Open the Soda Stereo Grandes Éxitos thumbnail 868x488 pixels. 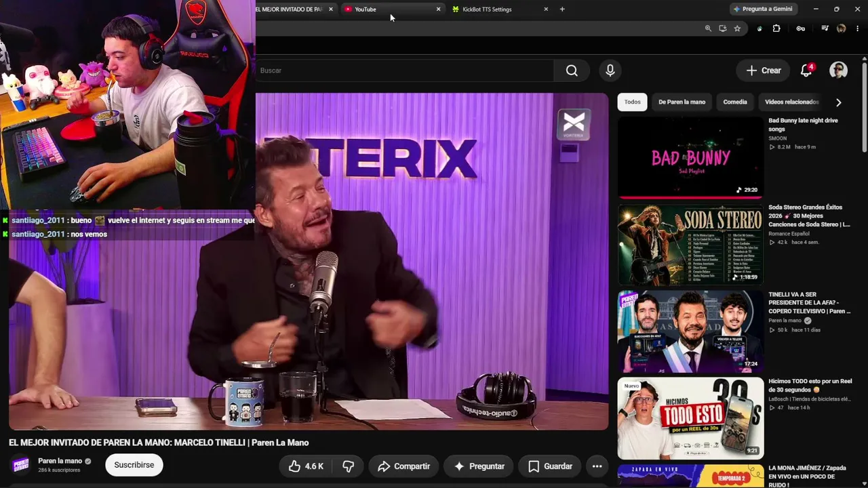(690, 244)
